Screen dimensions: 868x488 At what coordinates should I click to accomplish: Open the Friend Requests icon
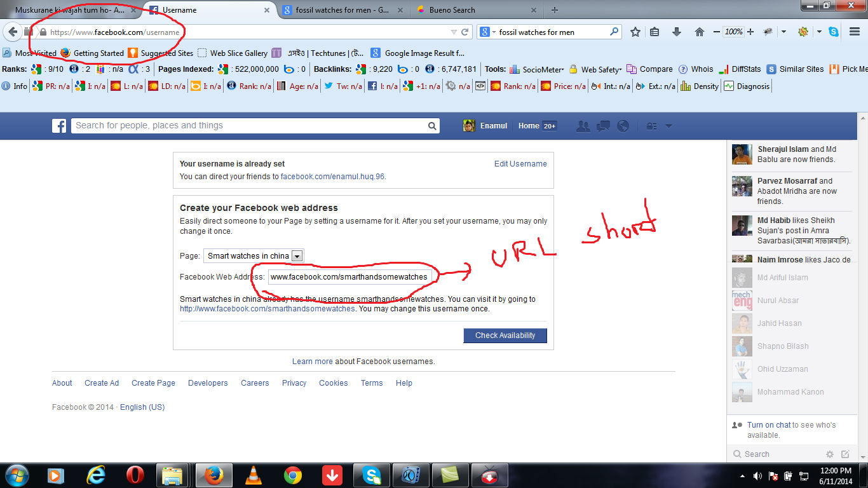coord(583,126)
